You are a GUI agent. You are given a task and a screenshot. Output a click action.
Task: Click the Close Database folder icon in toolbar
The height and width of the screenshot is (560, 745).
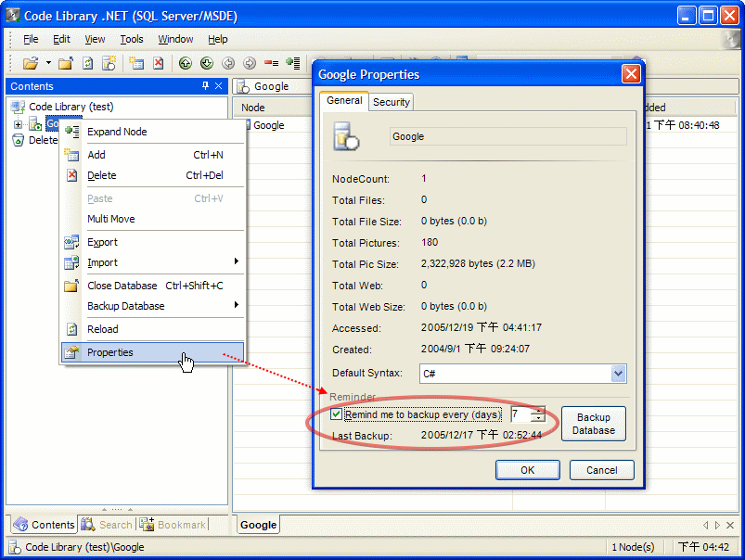pos(66,63)
